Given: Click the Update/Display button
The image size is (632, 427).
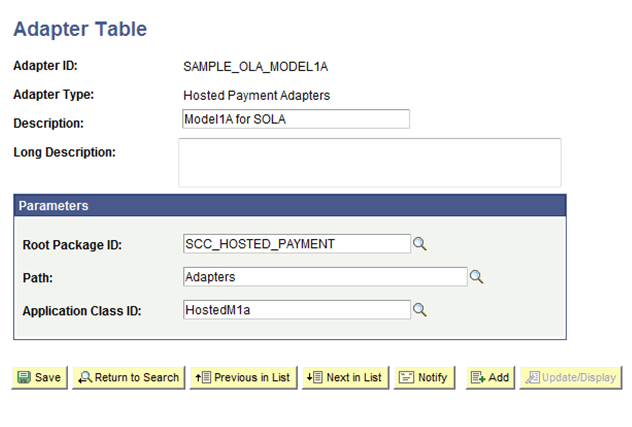Looking at the screenshot, I should click(x=571, y=378).
